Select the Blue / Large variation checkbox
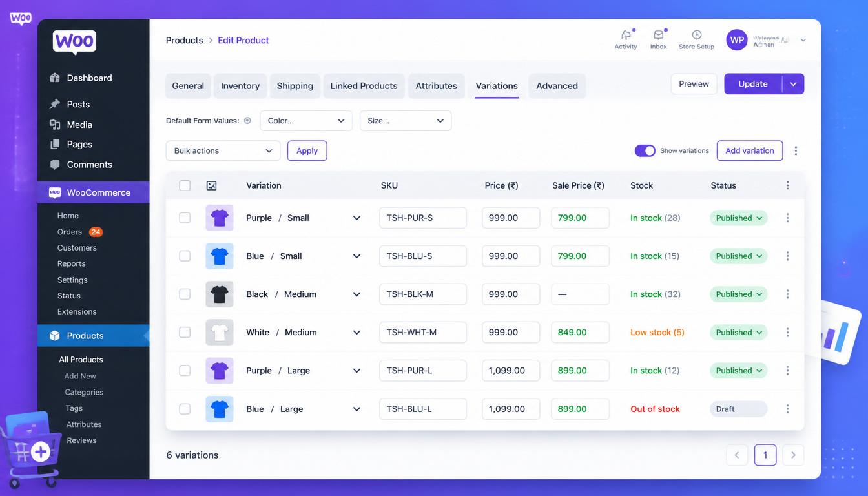This screenshot has height=496, width=868. pos(185,409)
